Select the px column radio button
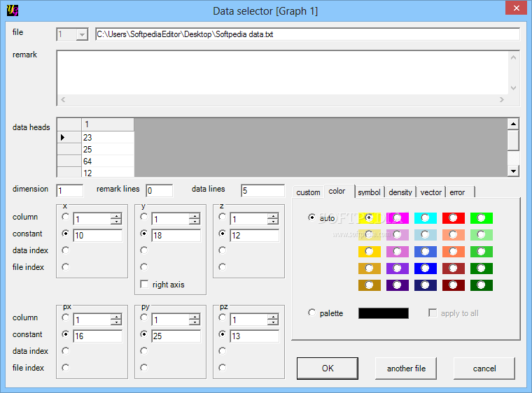532x393 pixels. pyautogui.click(x=66, y=317)
